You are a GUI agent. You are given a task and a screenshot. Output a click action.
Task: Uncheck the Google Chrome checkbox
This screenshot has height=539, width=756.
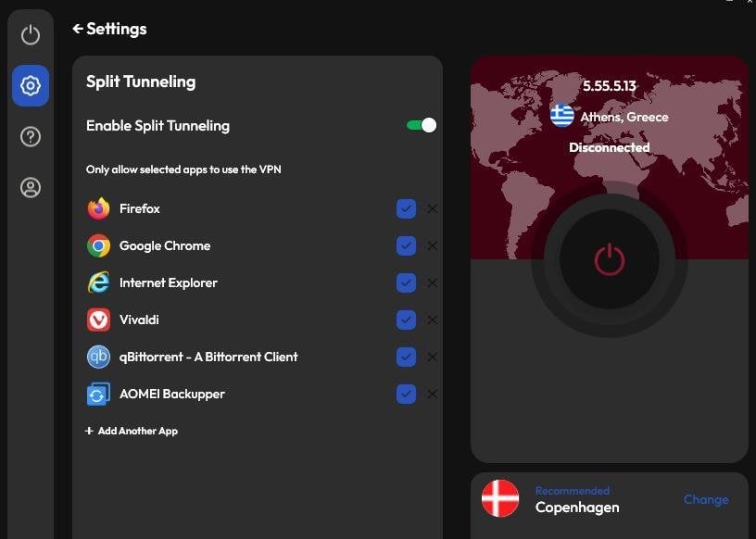click(x=406, y=245)
